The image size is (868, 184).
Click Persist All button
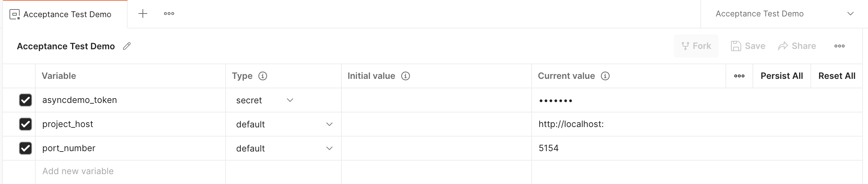782,76
